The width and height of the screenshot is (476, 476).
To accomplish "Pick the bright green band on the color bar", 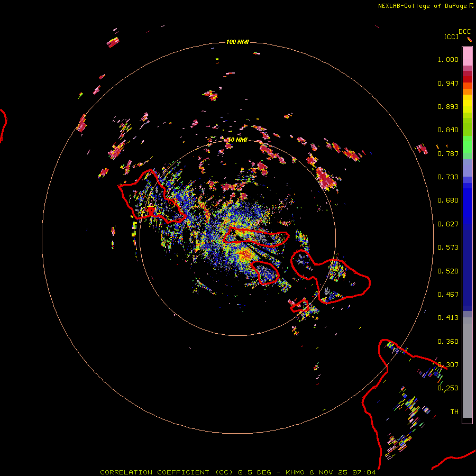I will [x=467, y=144].
